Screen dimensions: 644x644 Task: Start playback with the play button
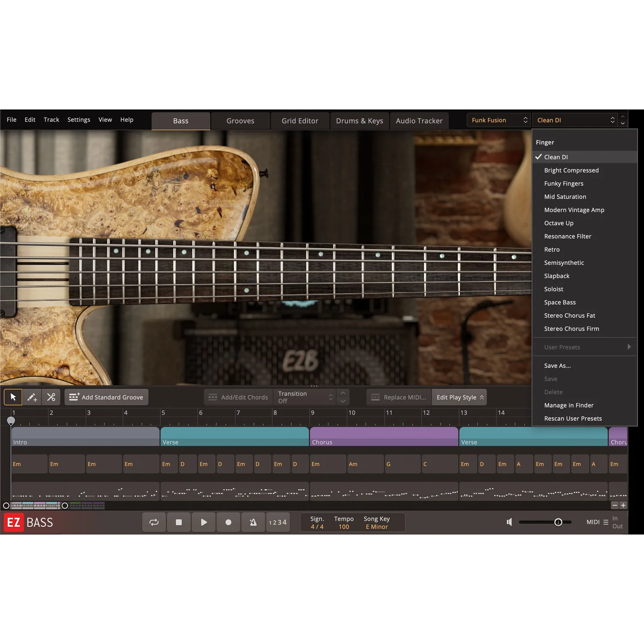coord(204,522)
